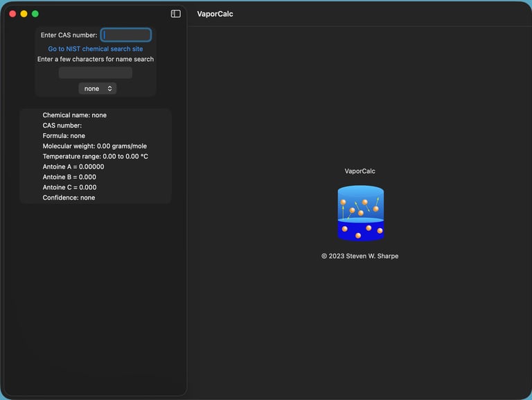
Task: Click the 'Formula: none' line
Action: click(x=64, y=136)
